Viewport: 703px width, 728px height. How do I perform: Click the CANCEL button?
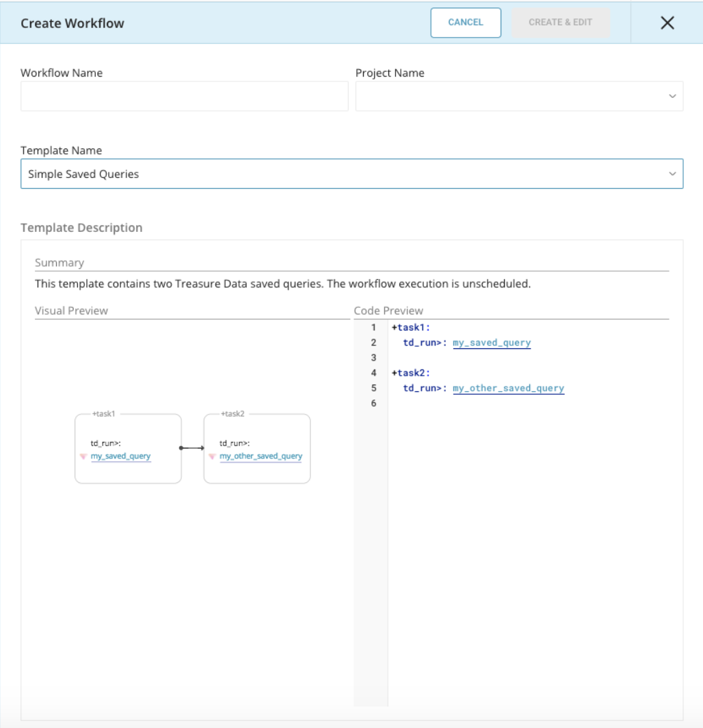click(466, 23)
